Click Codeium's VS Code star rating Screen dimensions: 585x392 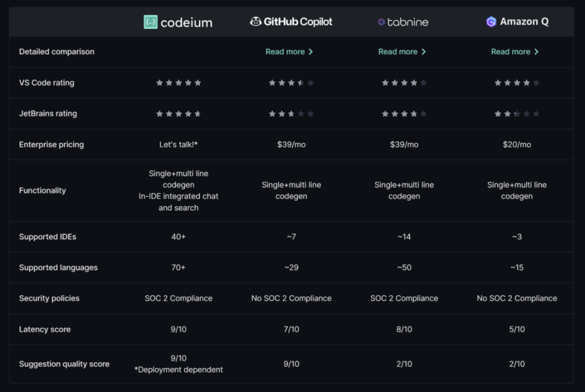pos(179,83)
